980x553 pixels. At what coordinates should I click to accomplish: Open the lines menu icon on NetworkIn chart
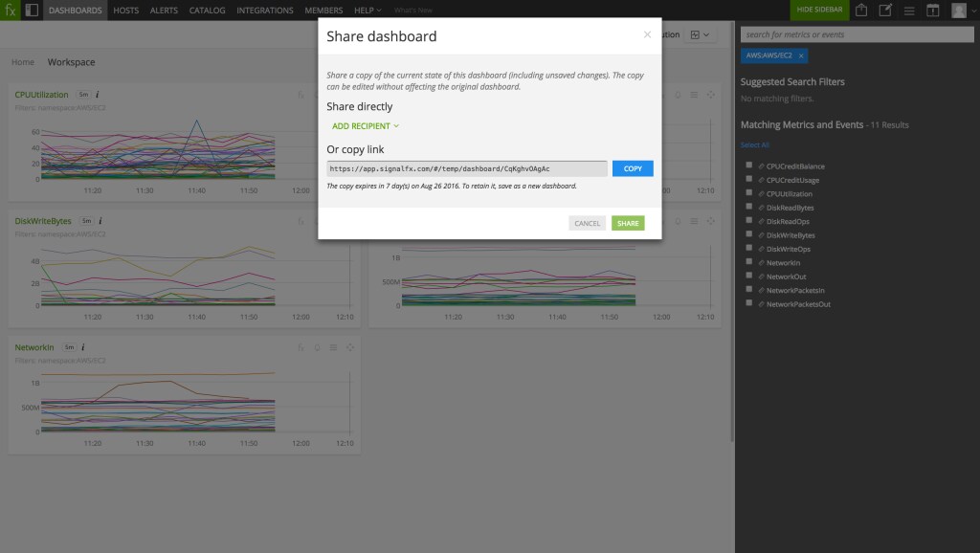click(333, 347)
